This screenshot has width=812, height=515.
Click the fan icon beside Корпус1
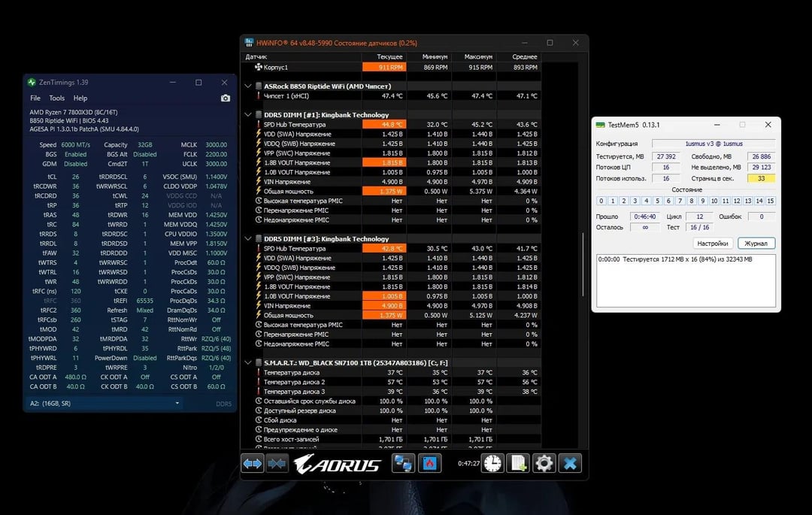point(259,67)
